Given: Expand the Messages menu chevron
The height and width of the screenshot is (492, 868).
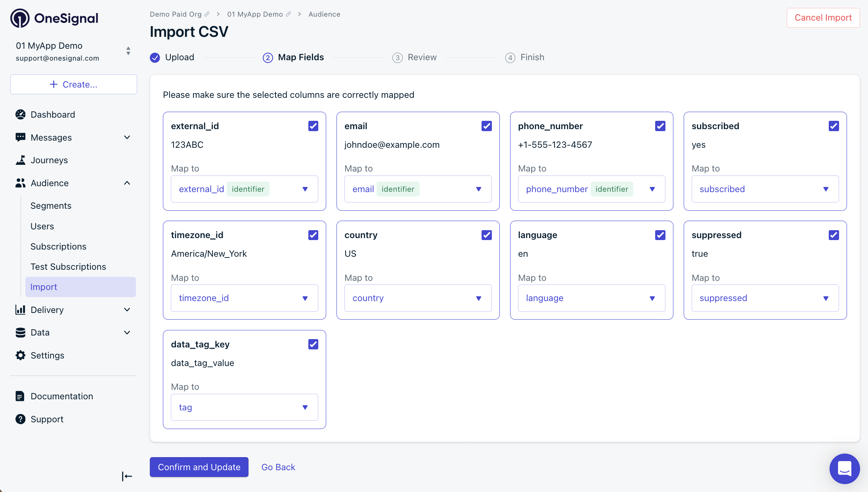Looking at the screenshot, I should [x=127, y=137].
